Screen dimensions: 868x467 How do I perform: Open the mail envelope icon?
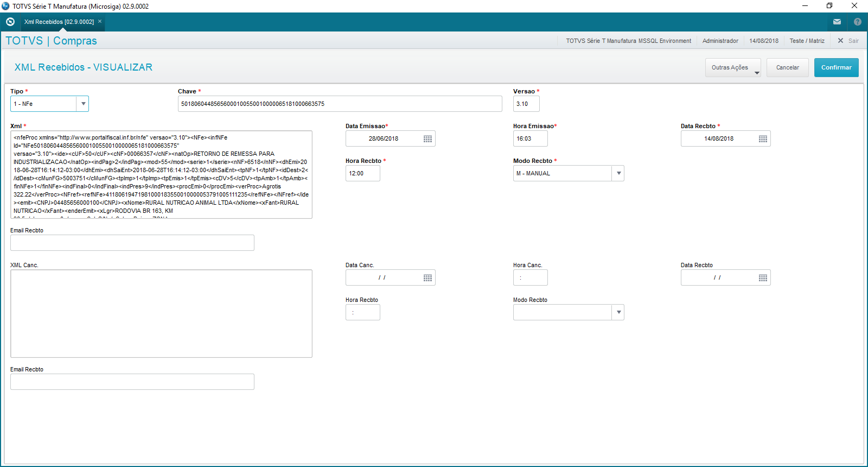pyautogui.click(x=837, y=22)
